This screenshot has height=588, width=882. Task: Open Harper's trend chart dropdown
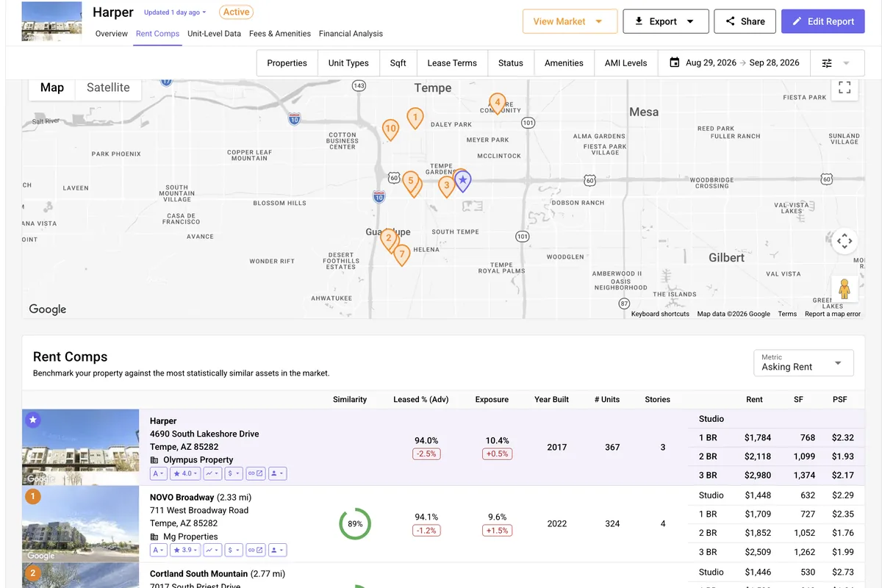pos(212,474)
